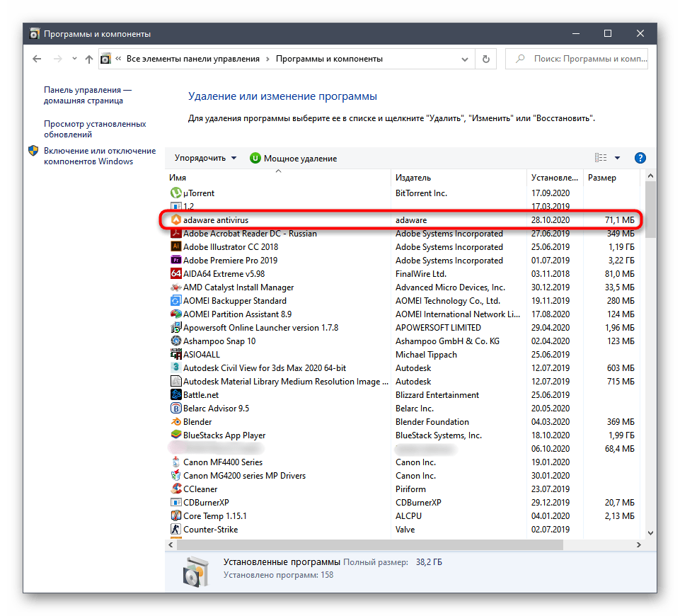The image size is (680, 616).
Task: Click size value 71,1 МБ
Action: (620, 220)
